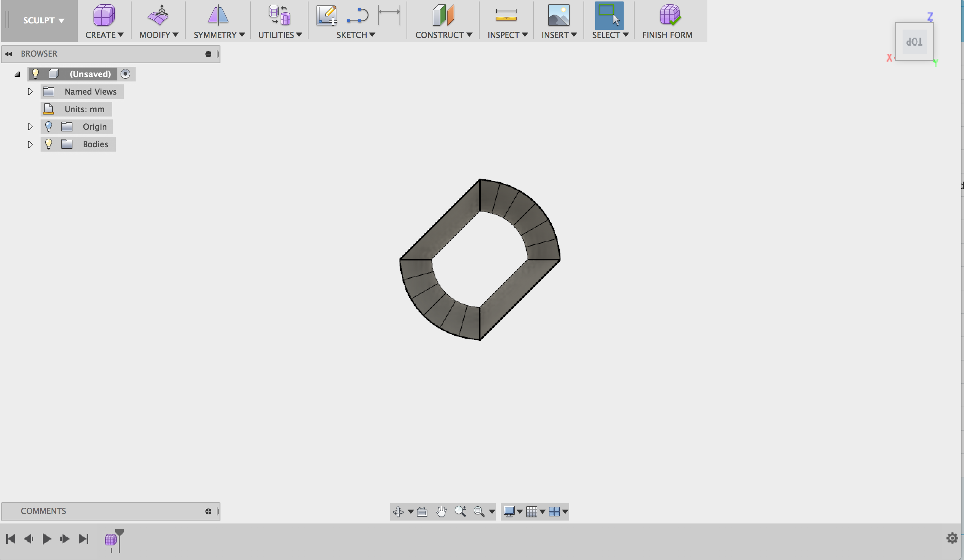Activate the Unsaved component radio button
This screenshot has height=560, width=964.
point(125,74)
